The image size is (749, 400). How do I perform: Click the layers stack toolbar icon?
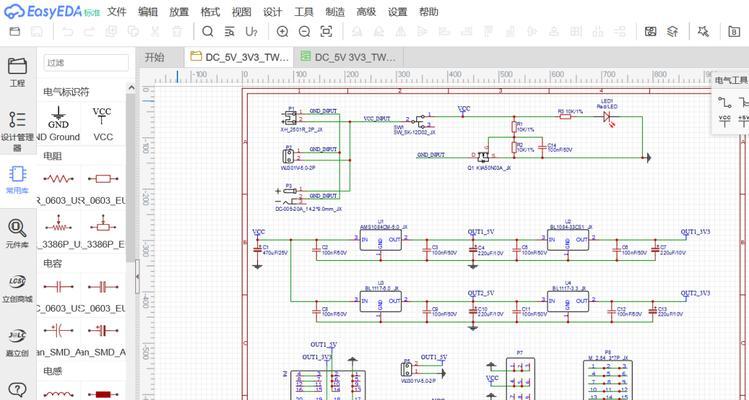pos(673,32)
